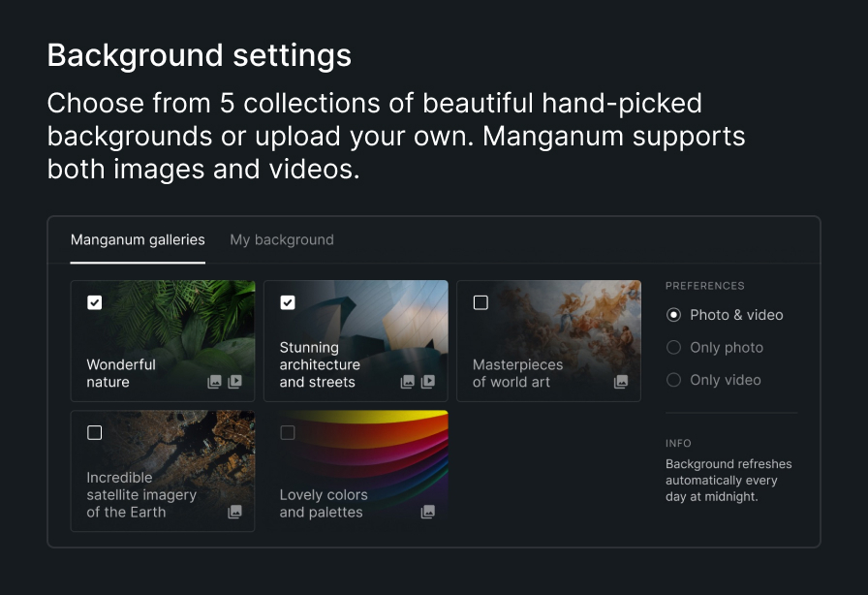The height and width of the screenshot is (595, 868).
Task: Open the Wonderful nature gallery thumbnail
Action: [x=162, y=329]
